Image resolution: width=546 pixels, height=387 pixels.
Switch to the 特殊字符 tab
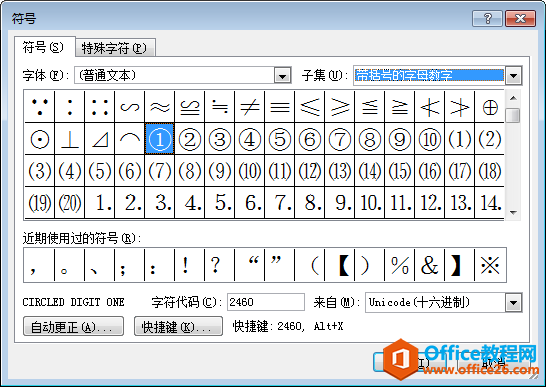click(115, 48)
